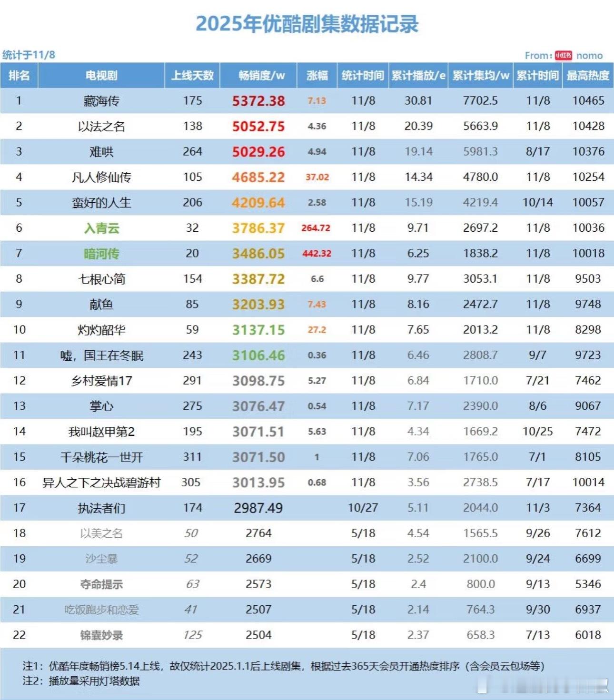Click the 畅销度/w column header
Viewport: 614px width, 700px height.
coord(258,76)
